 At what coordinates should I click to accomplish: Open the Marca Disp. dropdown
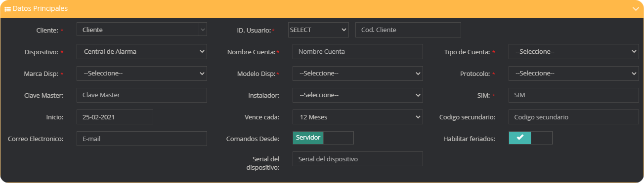click(x=142, y=73)
